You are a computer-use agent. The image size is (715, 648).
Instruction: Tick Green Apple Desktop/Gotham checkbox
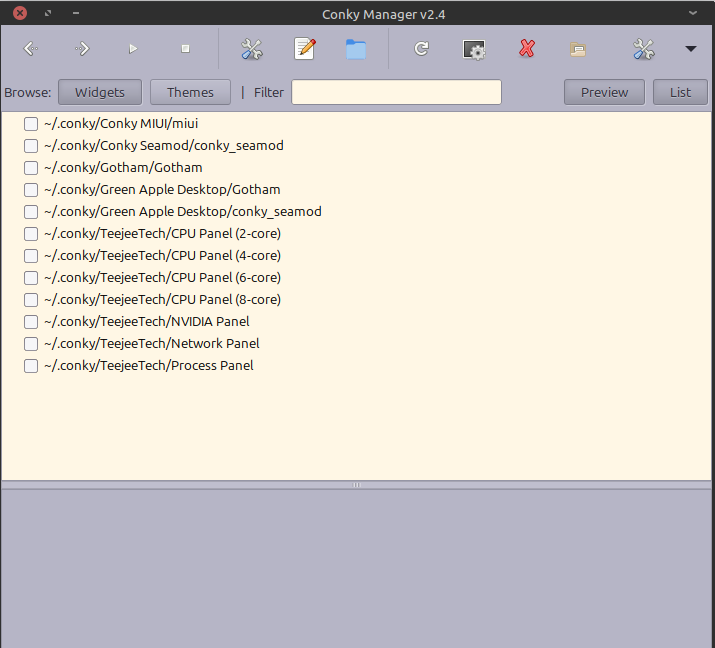tap(31, 190)
